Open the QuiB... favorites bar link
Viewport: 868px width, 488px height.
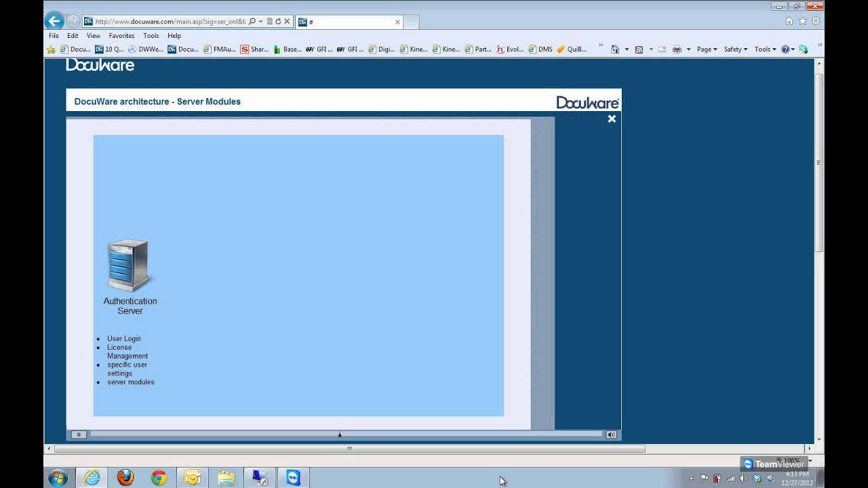click(572, 49)
